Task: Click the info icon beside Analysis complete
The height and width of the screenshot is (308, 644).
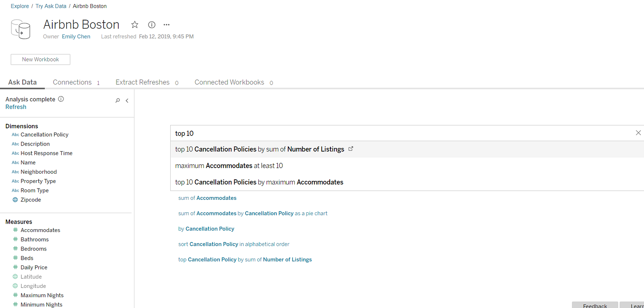Action: (x=61, y=99)
